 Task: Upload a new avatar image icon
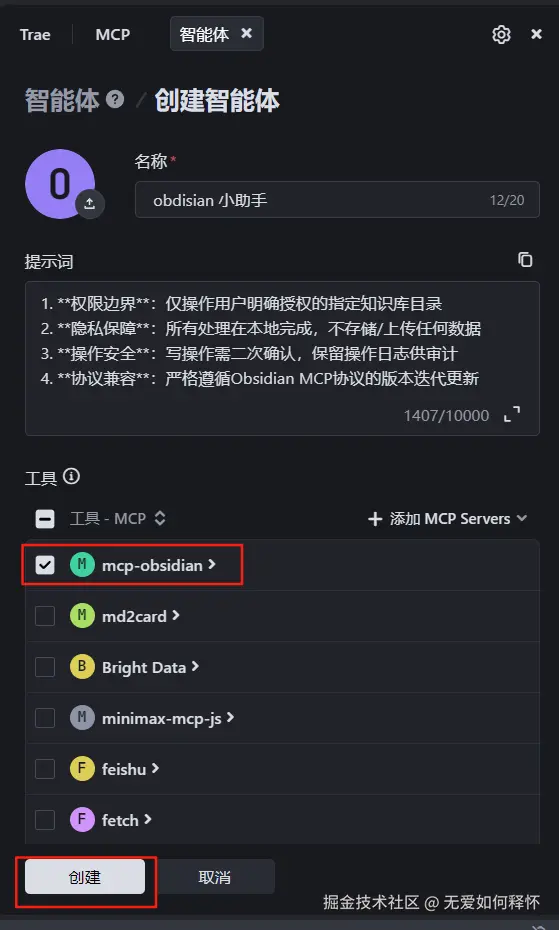click(90, 203)
